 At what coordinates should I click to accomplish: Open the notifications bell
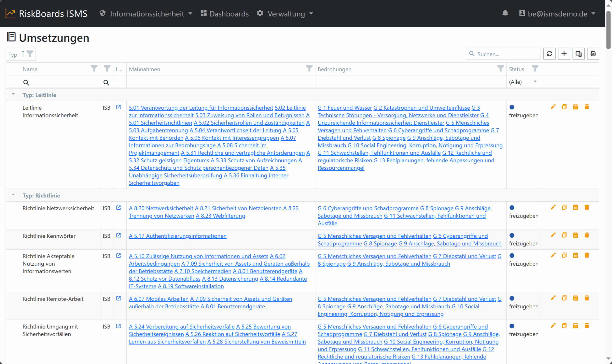coord(505,13)
